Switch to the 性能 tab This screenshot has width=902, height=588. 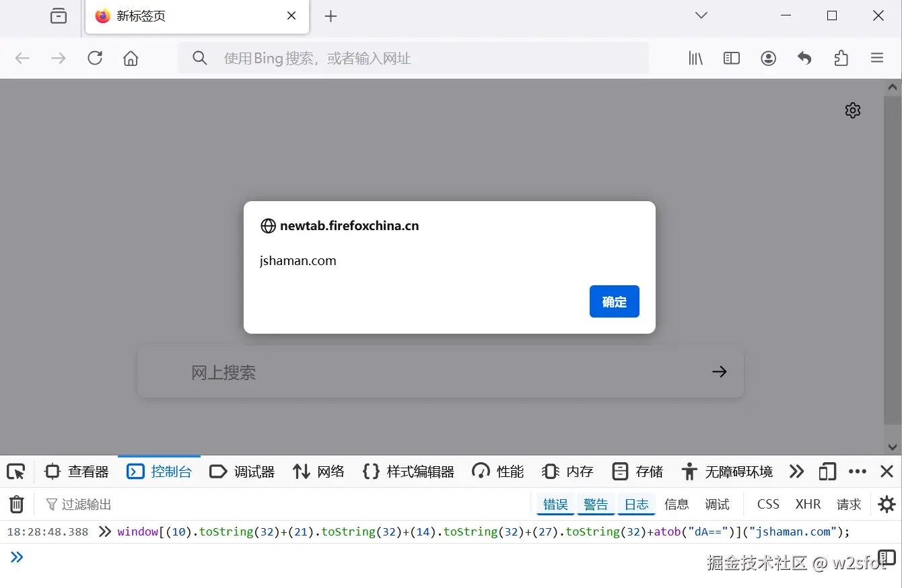498,472
